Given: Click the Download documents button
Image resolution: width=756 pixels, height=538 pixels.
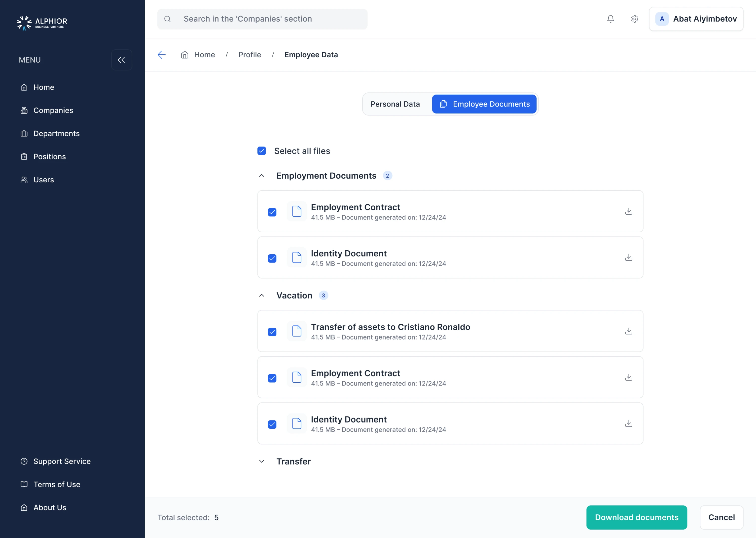Looking at the screenshot, I should [x=637, y=517].
